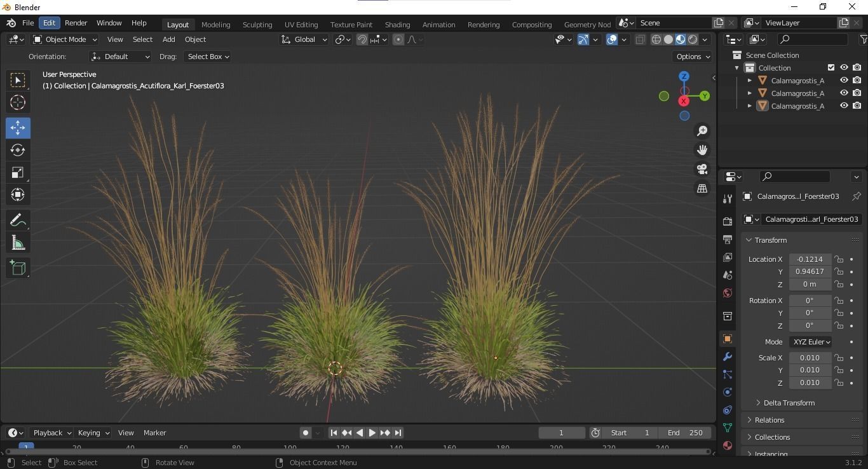This screenshot has width=868, height=469.
Task: Open the timeline Playback popover
Action: click(51, 433)
